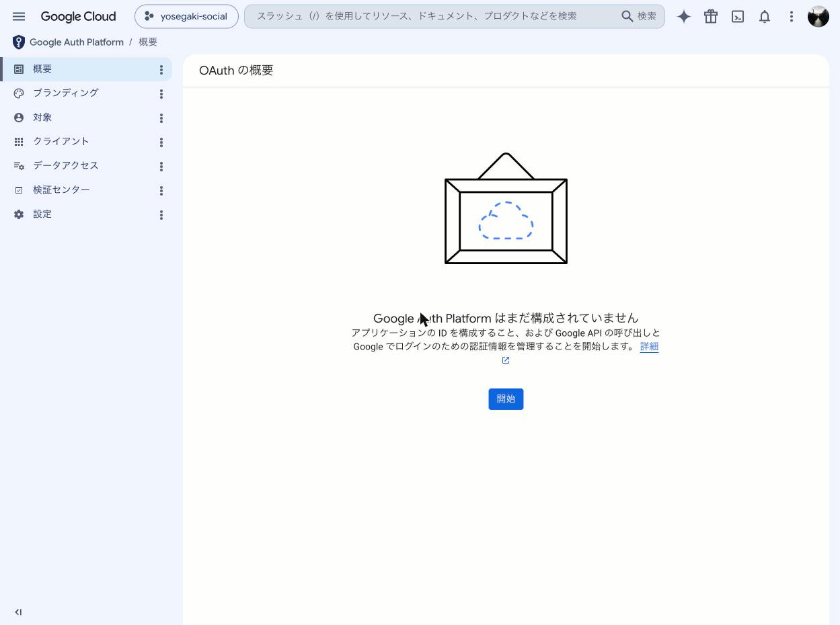Select the 概要 sidebar item
The height and width of the screenshot is (625, 840).
(86, 69)
